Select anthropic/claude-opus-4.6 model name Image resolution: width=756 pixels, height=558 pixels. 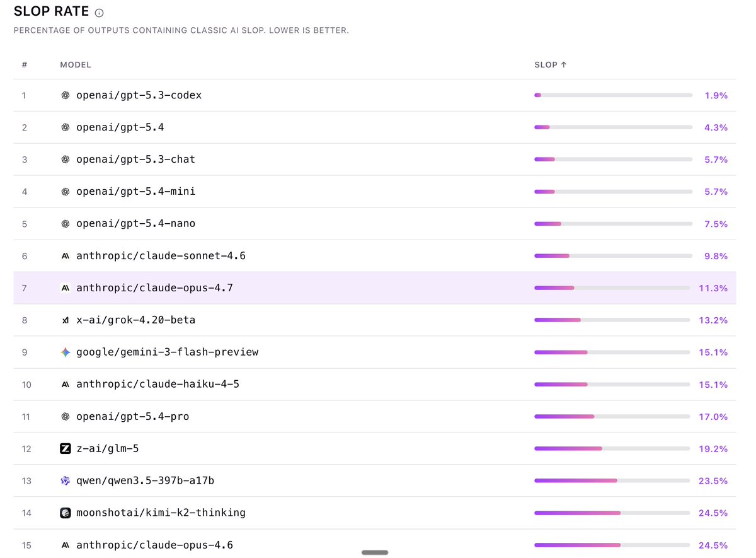coord(154,545)
